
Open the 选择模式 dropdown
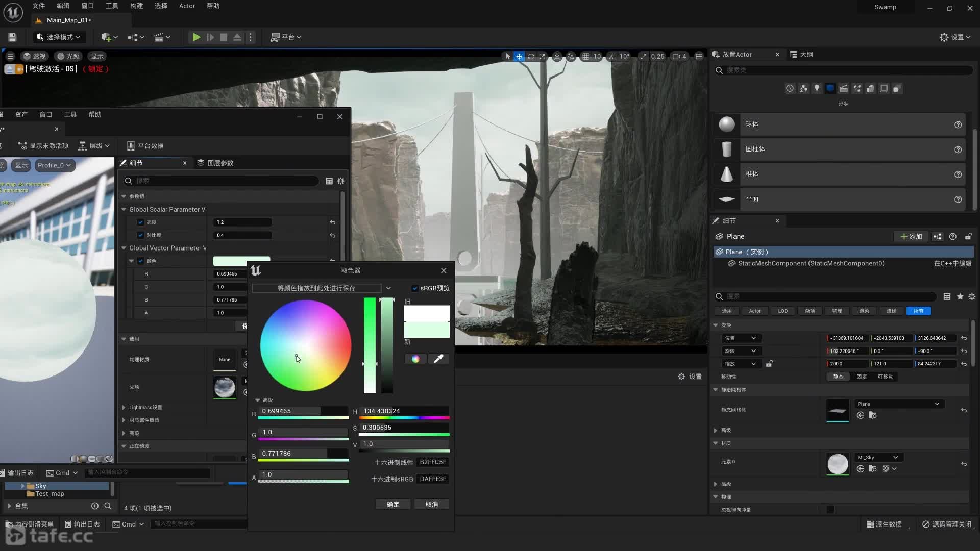coord(59,37)
